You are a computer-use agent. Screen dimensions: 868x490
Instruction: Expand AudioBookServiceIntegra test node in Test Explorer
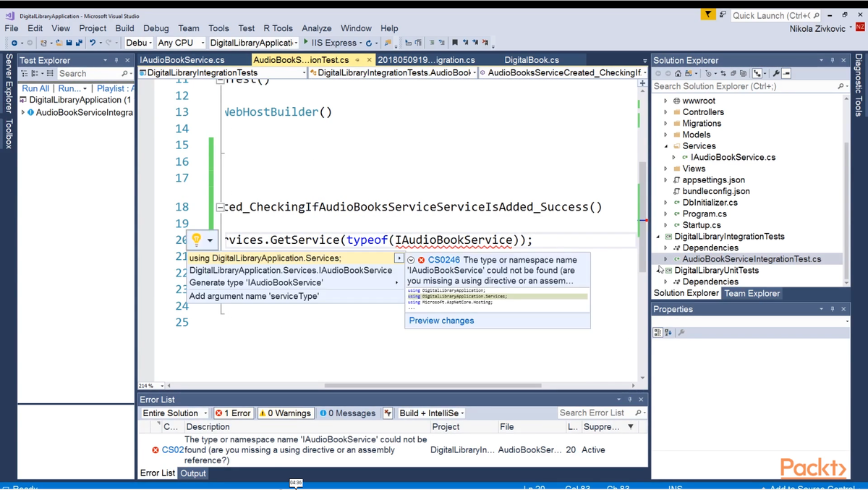[22, 112]
